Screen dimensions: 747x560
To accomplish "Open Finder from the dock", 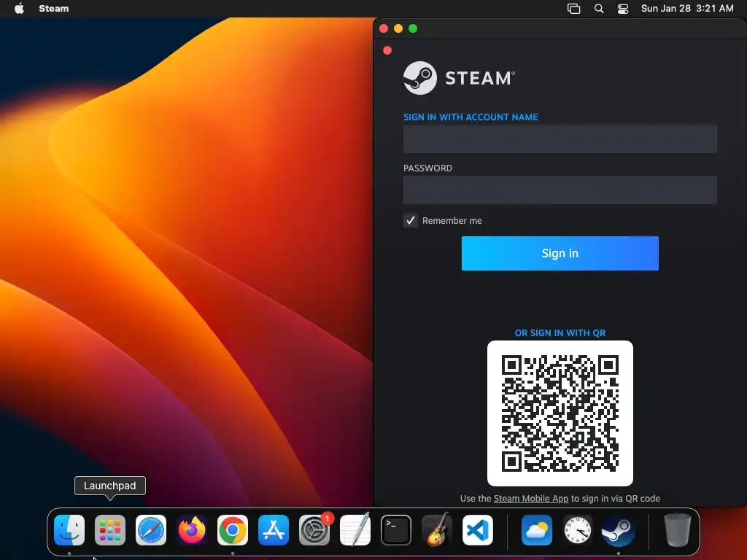I will pyautogui.click(x=69, y=530).
